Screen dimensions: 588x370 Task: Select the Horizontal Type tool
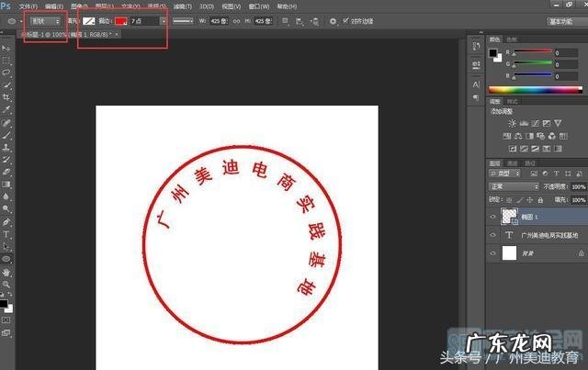point(6,234)
